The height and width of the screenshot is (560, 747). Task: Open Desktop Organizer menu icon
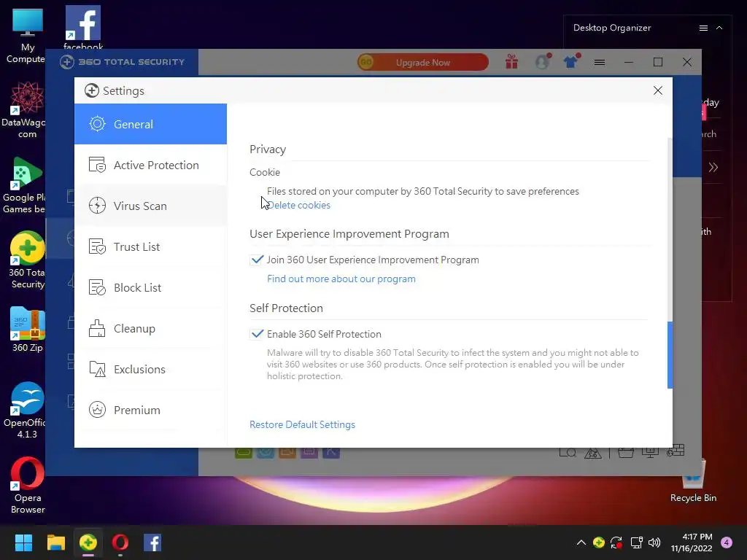point(703,28)
